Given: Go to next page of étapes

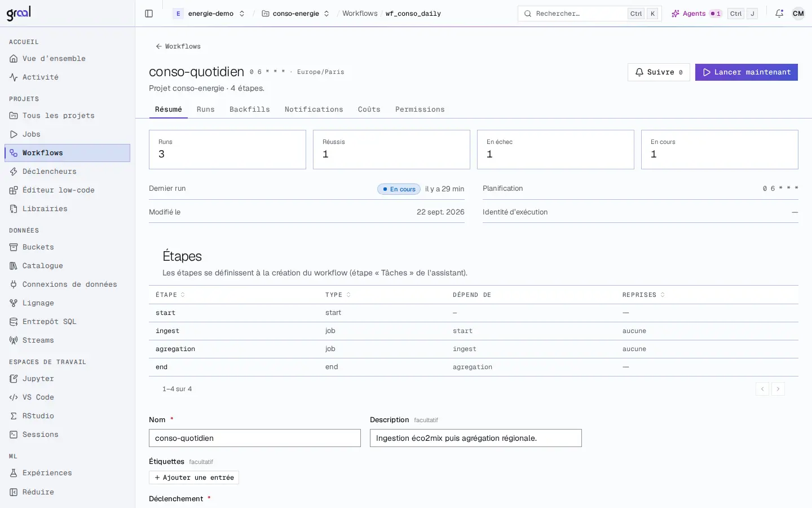Looking at the screenshot, I should 778,389.
